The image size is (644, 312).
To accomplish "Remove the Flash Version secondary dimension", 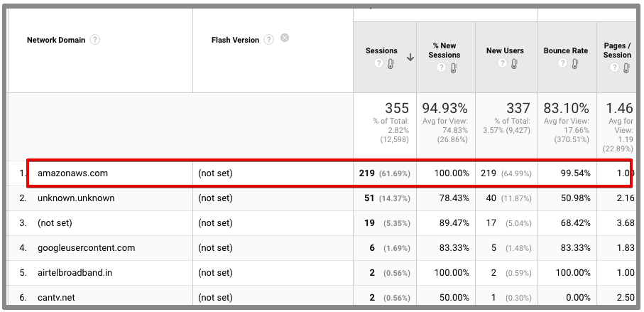I will 285,38.
